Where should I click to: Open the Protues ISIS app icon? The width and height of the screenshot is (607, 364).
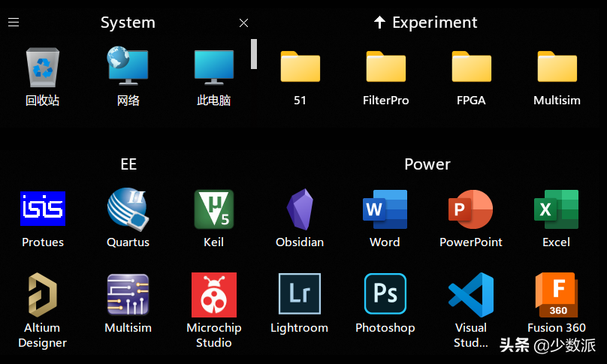point(43,209)
